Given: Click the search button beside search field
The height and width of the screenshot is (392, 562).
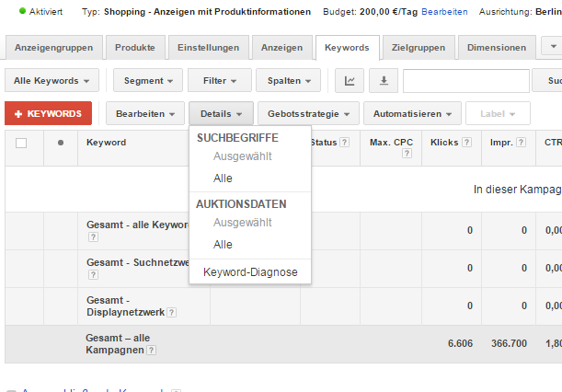Looking at the screenshot, I should point(547,81).
